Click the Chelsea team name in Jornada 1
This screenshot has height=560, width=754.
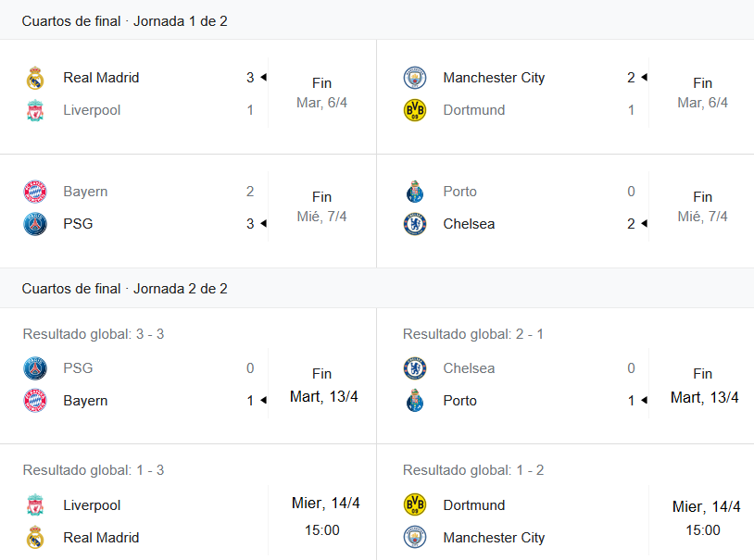469,224
